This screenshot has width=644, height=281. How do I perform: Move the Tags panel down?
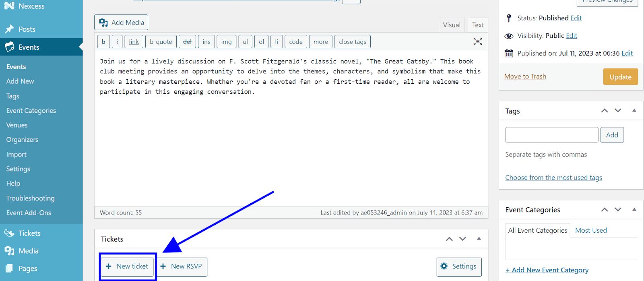tap(618, 110)
